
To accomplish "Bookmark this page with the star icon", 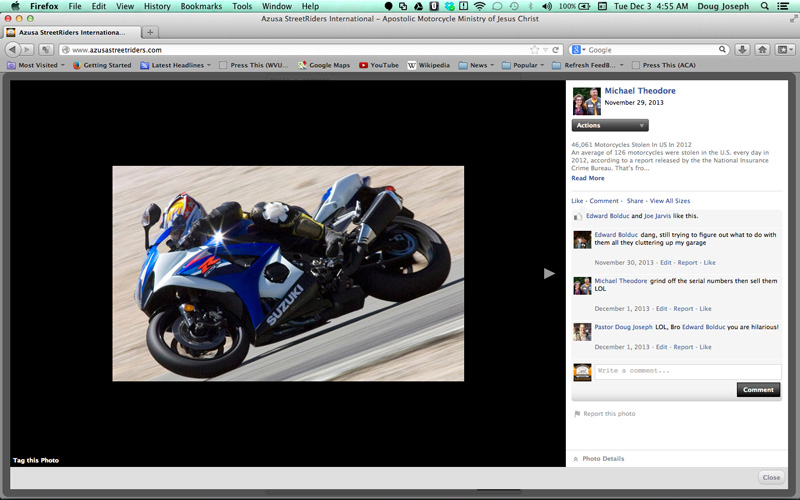I will tap(534, 49).
